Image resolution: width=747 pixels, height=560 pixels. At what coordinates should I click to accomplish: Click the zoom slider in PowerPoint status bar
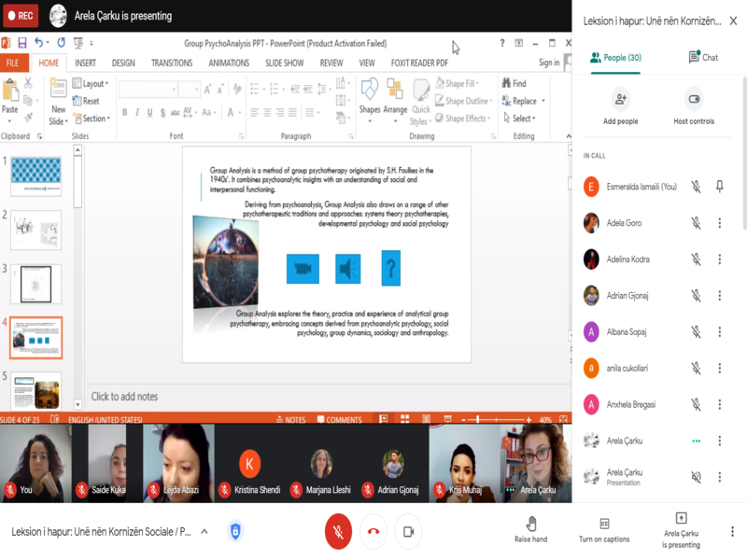click(496, 419)
